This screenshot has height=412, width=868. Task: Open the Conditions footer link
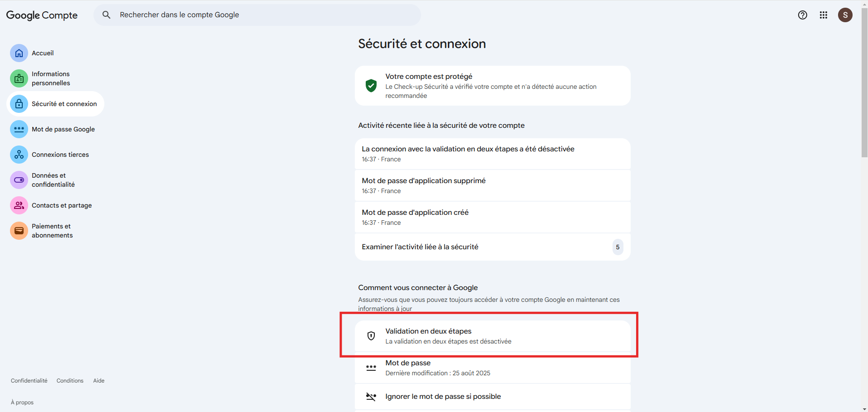70,381
